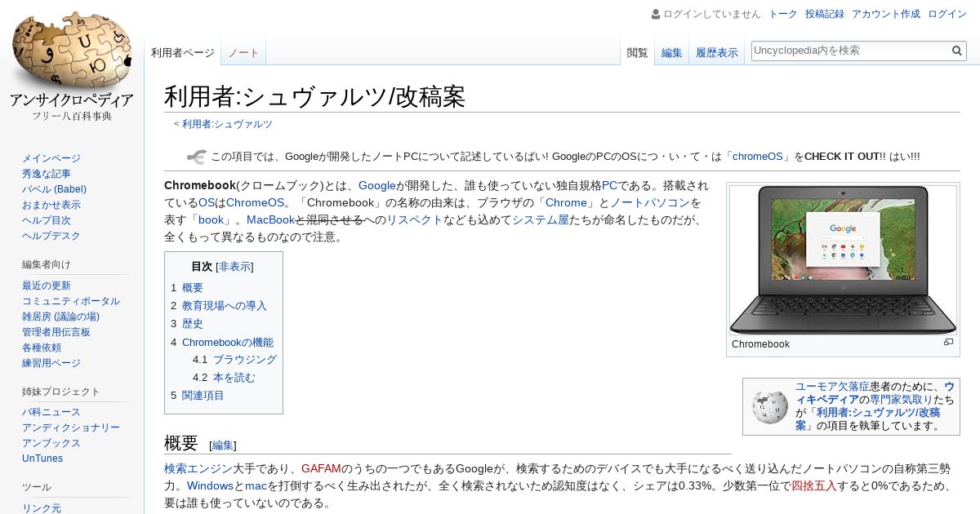Screen dimensions: 980x514
Task: Click the search magnifier button
Action: point(957,51)
